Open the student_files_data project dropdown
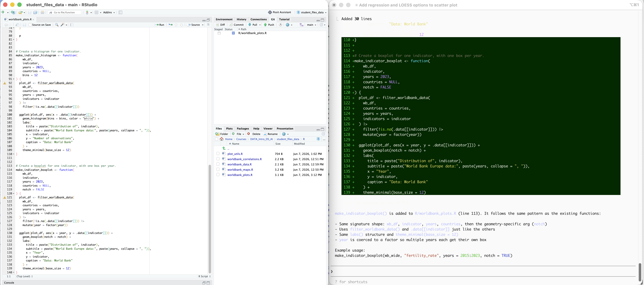This screenshot has height=285, width=644. coord(311,12)
